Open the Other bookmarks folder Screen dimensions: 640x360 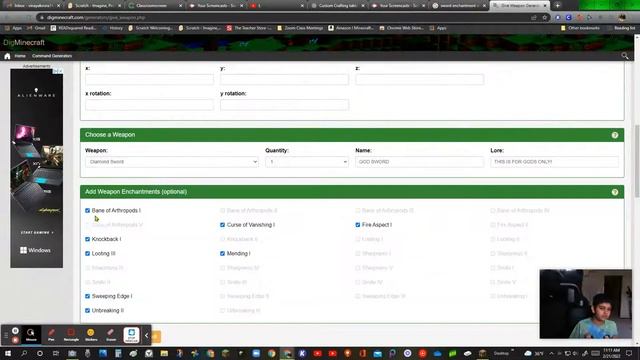(580, 28)
